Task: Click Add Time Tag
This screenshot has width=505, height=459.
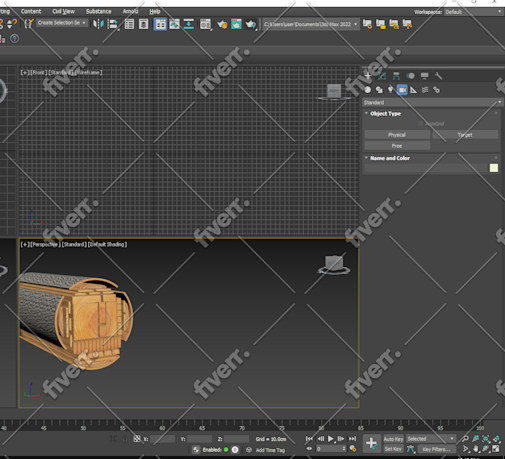Action: pyautogui.click(x=270, y=450)
